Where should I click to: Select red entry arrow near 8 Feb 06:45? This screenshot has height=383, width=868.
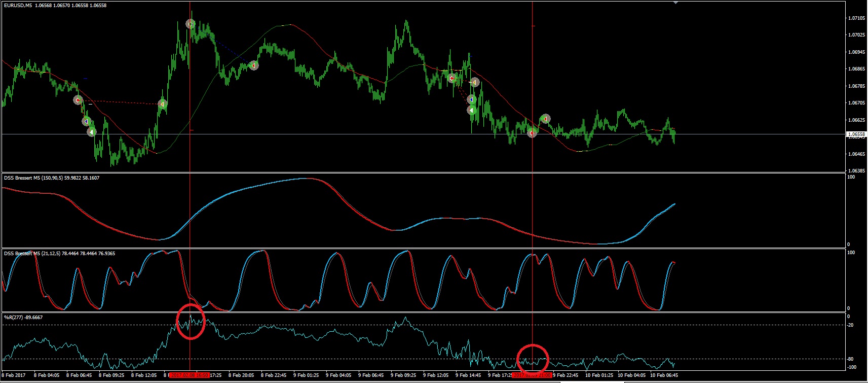coord(78,100)
